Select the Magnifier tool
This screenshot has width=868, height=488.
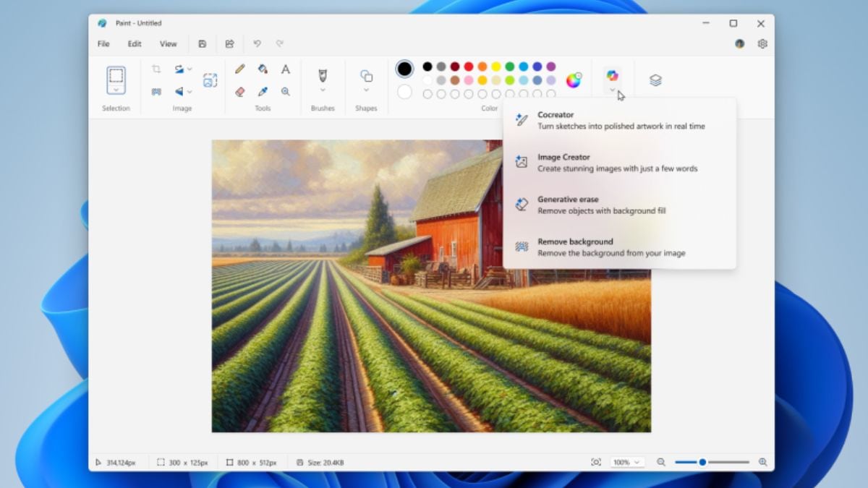pos(286,92)
